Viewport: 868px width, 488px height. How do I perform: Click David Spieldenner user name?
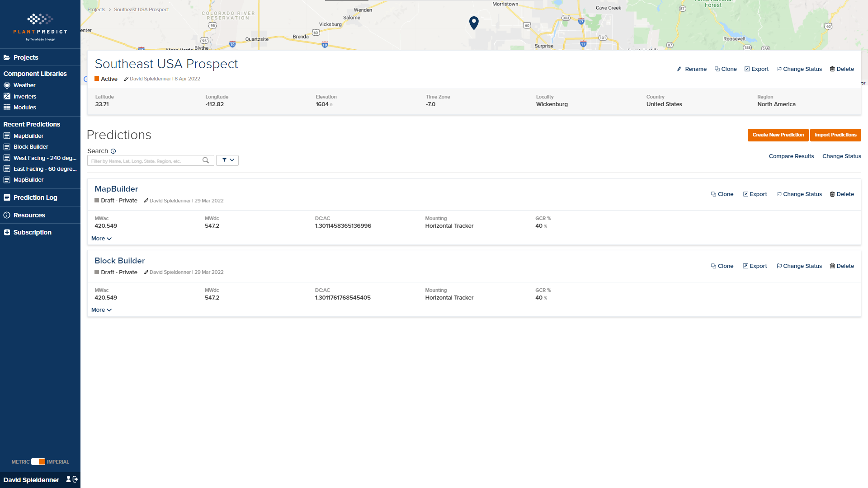point(31,480)
